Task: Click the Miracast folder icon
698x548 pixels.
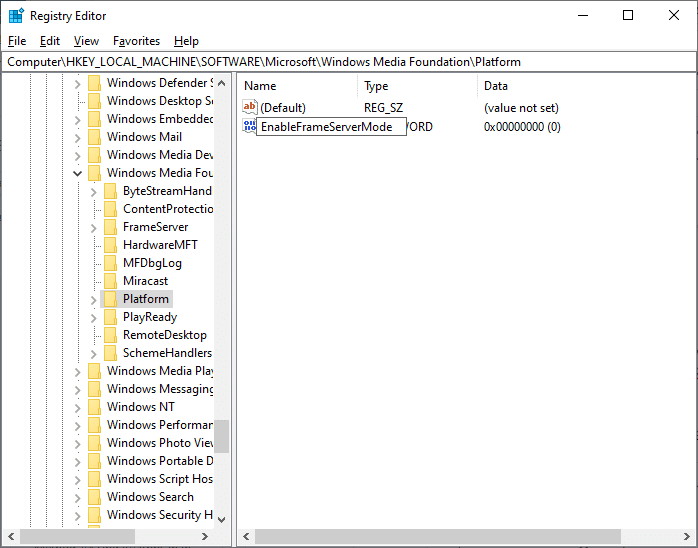Action: 110,281
